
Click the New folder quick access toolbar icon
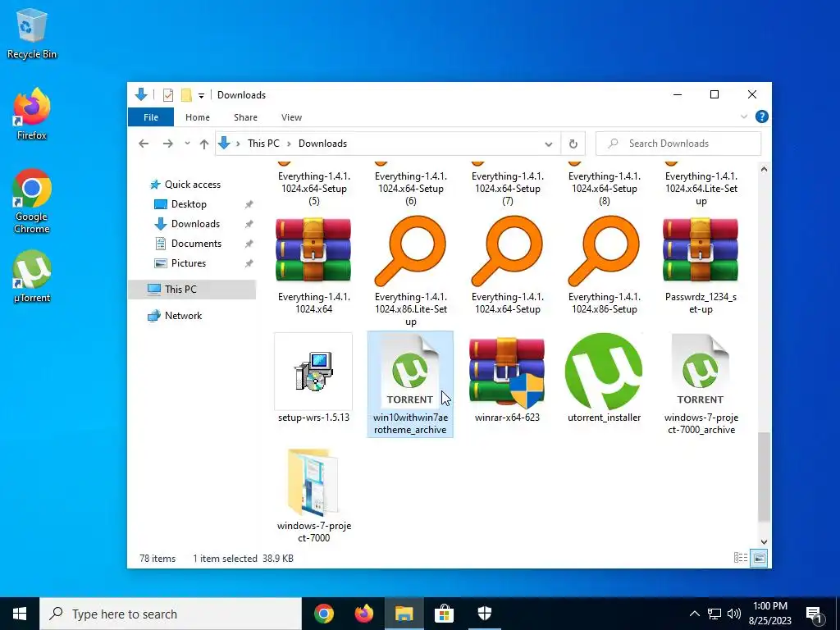point(186,95)
